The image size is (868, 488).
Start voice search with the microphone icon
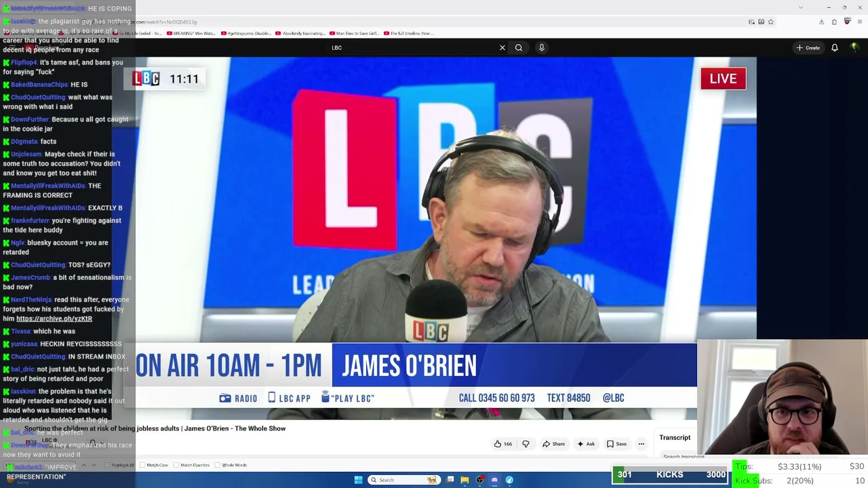coord(541,47)
